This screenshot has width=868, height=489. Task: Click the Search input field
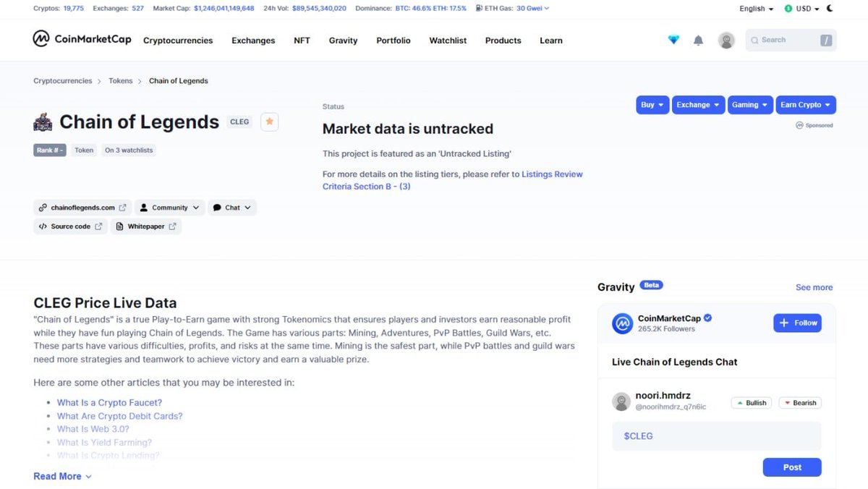pyautogui.click(x=791, y=41)
